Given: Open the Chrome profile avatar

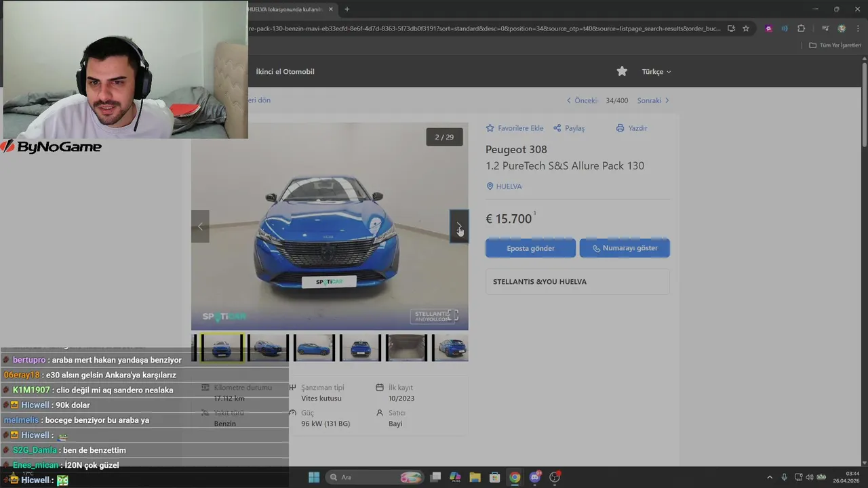Looking at the screenshot, I should (842, 28).
